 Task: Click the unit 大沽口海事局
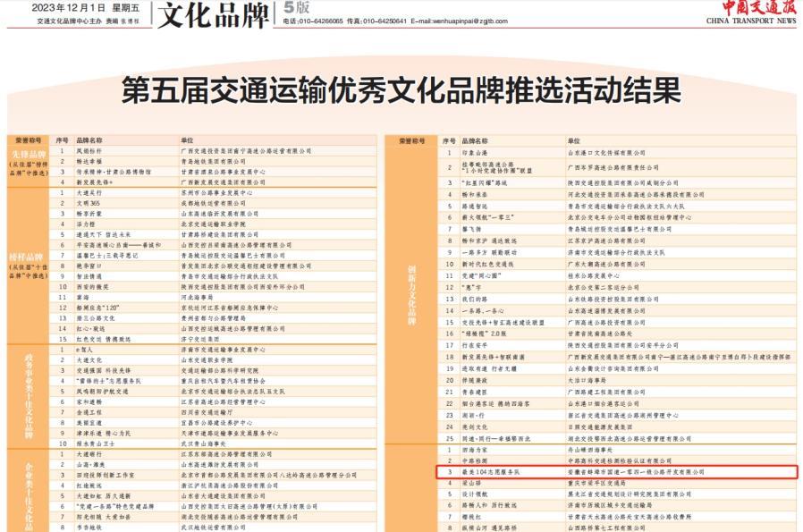pyautogui.click(x=587, y=380)
